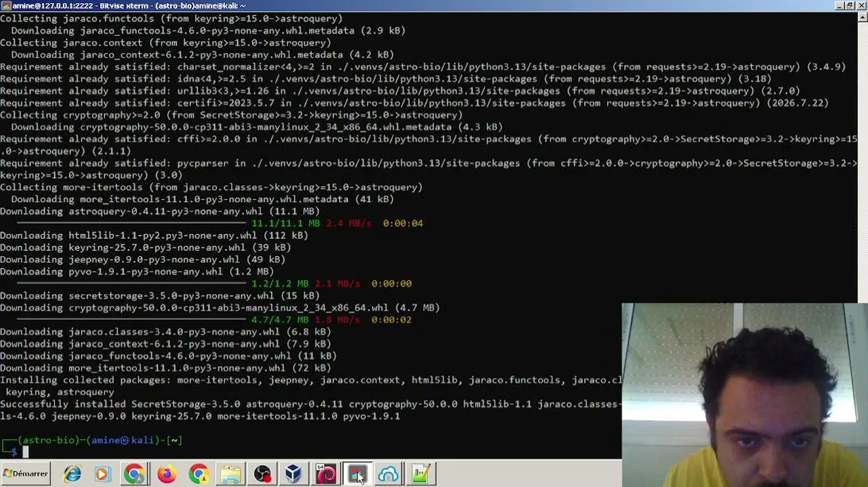The image size is (868, 487).
Task: Click the Bitvise xterm title bar icon
Action: (x=6, y=5)
